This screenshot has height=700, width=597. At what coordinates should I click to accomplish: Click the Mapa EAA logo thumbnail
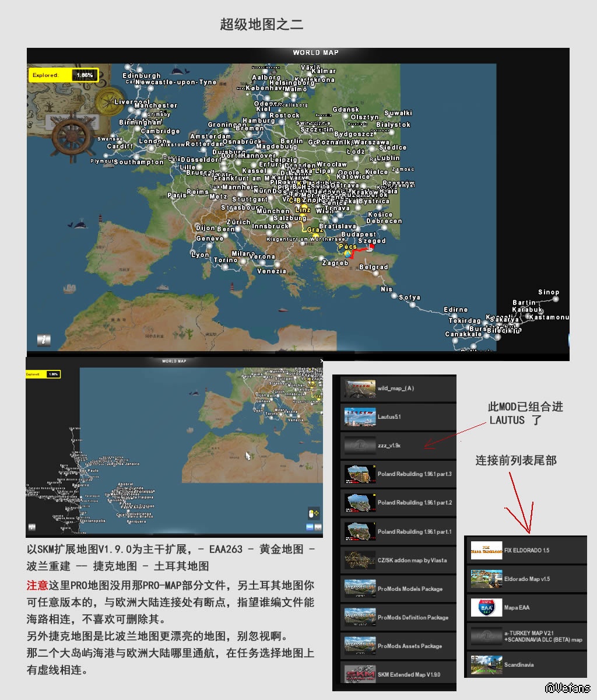point(486,607)
